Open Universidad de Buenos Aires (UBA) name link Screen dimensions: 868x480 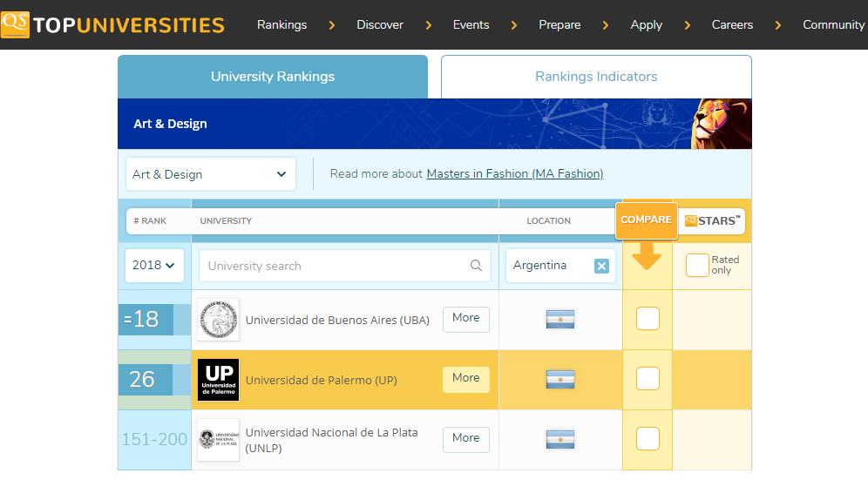tap(337, 320)
